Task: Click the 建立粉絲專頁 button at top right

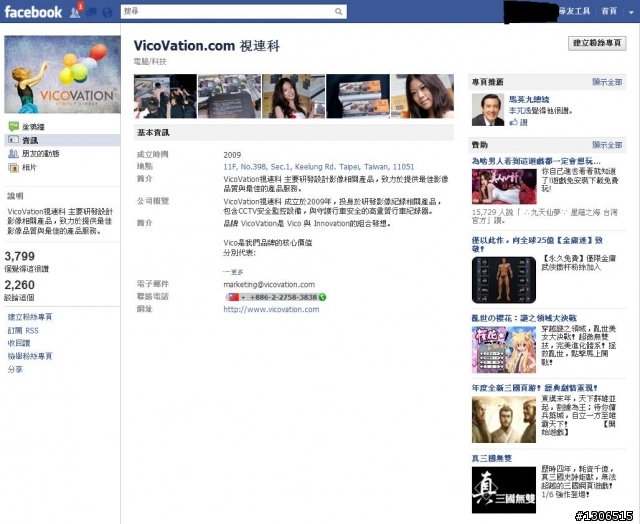Action: pos(597,43)
